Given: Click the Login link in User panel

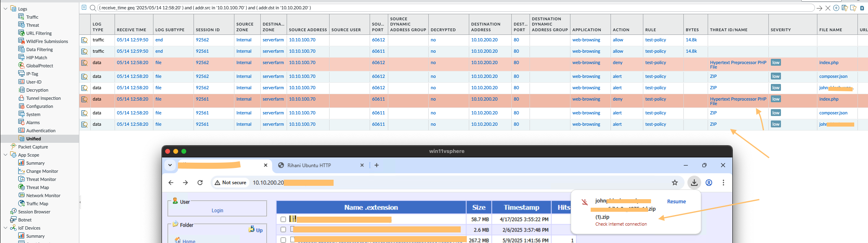Looking at the screenshot, I should 217,211.
